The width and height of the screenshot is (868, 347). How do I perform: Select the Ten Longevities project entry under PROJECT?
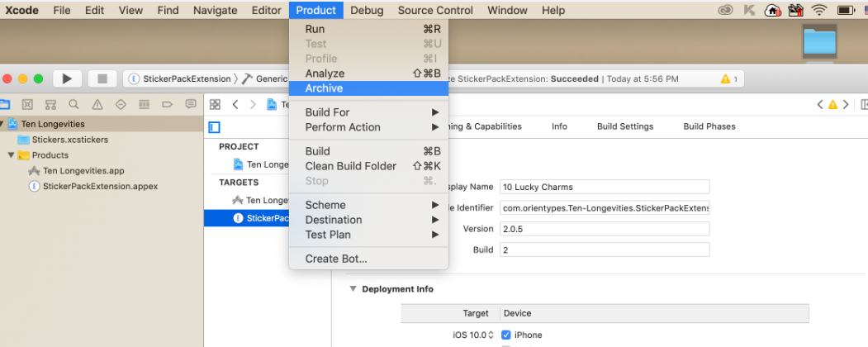[x=261, y=164]
